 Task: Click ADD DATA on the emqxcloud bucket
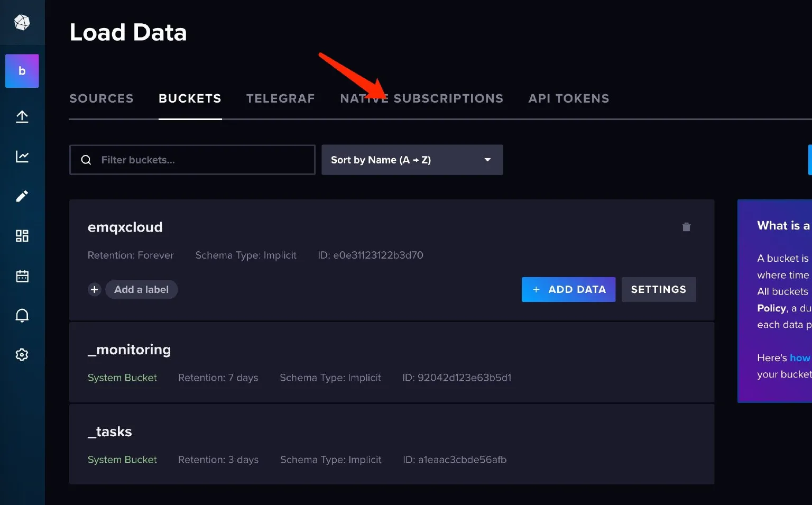pyautogui.click(x=568, y=289)
